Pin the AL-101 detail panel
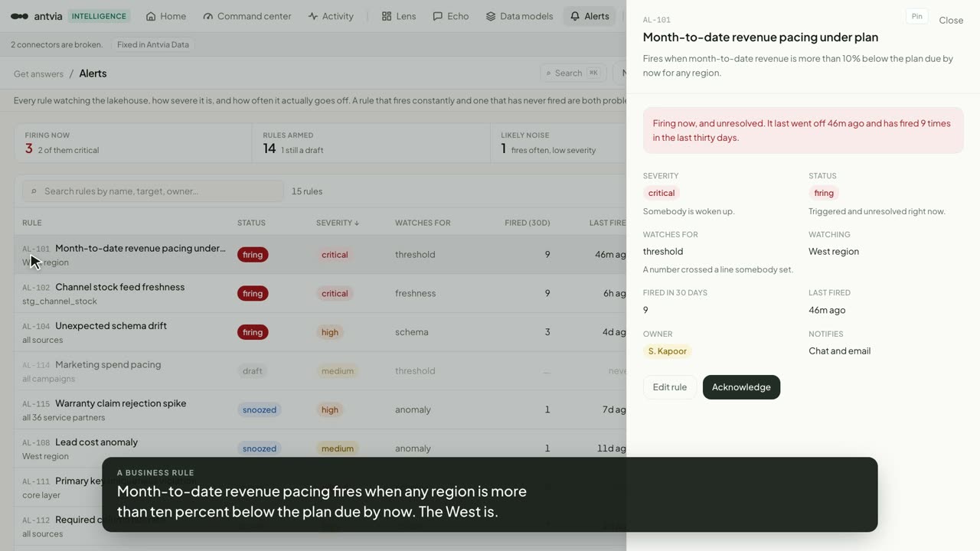 916,17
